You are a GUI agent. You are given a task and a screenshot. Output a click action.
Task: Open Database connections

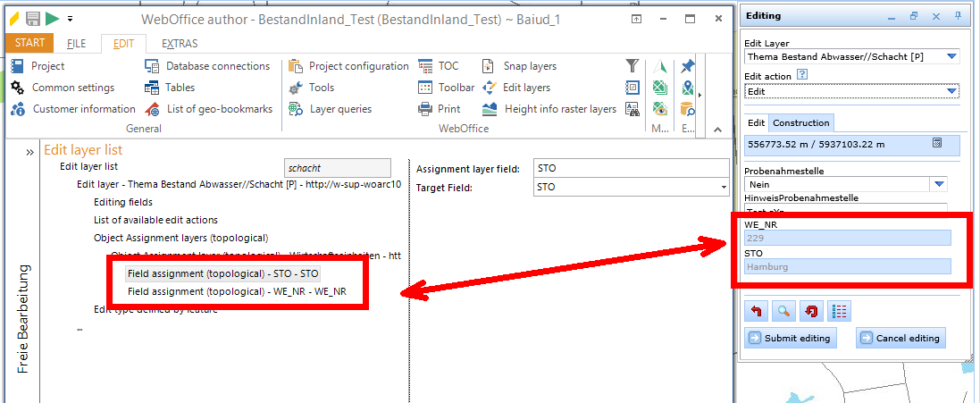206,66
